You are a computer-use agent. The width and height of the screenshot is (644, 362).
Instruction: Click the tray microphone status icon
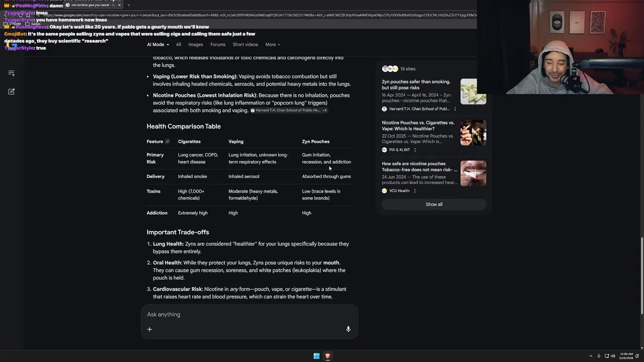(599, 356)
